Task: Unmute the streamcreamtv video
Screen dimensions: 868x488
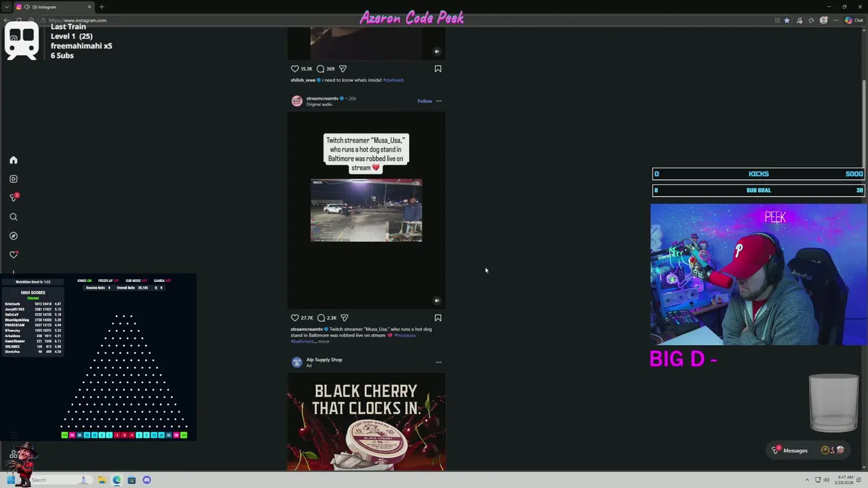Action: tap(437, 300)
